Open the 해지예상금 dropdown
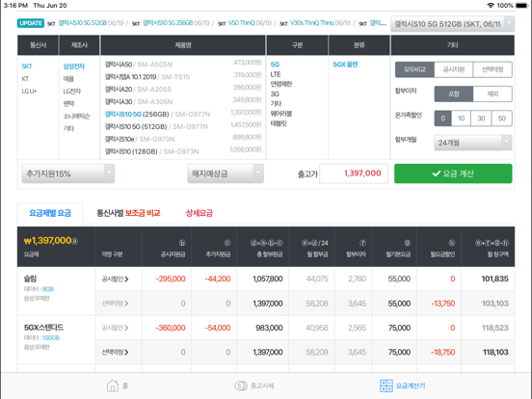This screenshot has width=532, height=399. (x=226, y=173)
